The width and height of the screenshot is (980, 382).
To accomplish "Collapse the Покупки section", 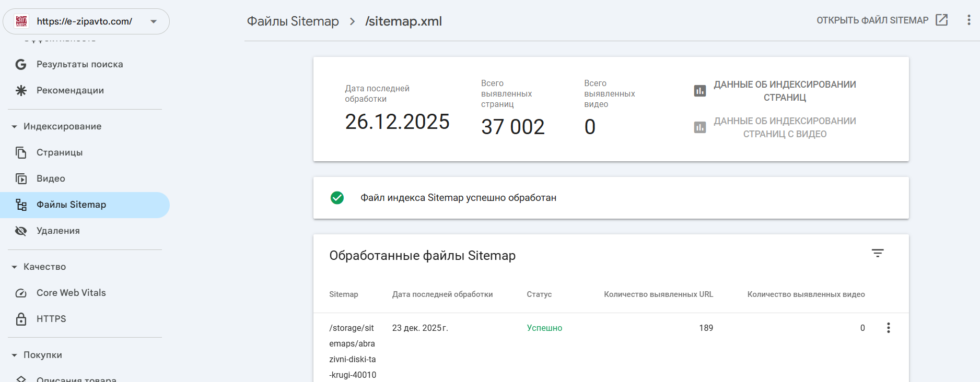I will click(15, 355).
